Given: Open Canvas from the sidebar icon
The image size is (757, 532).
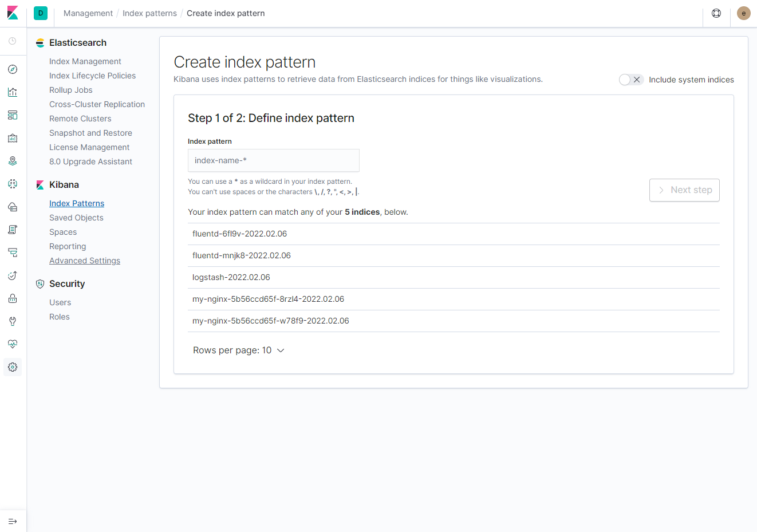Looking at the screenshot, I should 13,138.
